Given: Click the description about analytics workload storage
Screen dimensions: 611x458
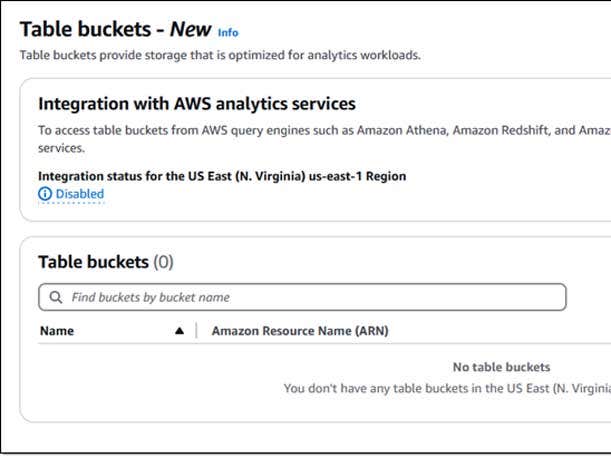Looking at the screenshot, I should click(x=220, y=55).
